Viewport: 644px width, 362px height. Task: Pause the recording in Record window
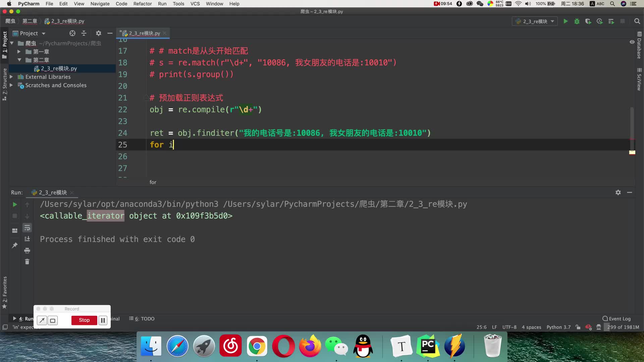(x=103, y=320)
